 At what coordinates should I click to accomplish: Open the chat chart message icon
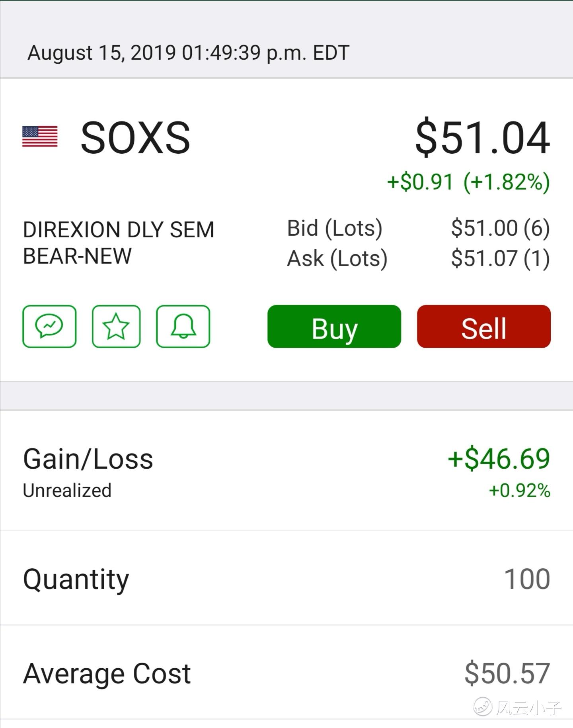pos(49,327)
